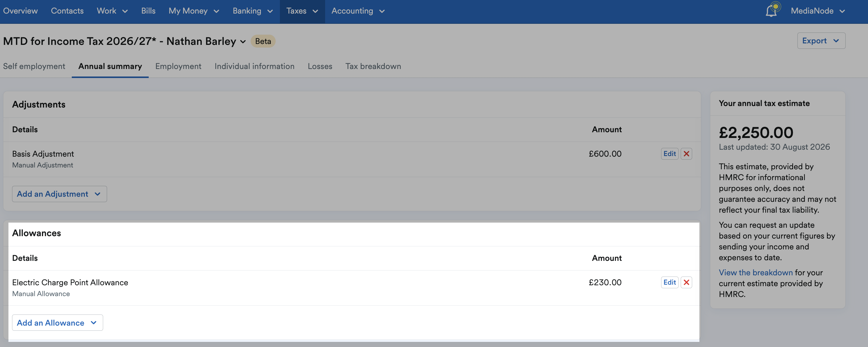868x347 pixels.
Task: Expand the Work menu
Action: (112, 11)
